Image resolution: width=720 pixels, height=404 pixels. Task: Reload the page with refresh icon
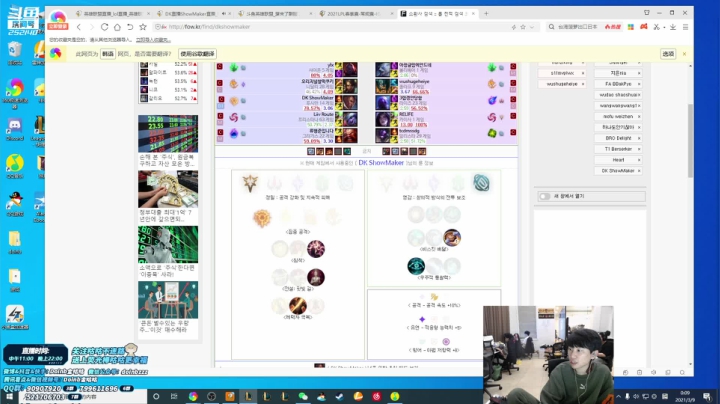coord(104,27)
